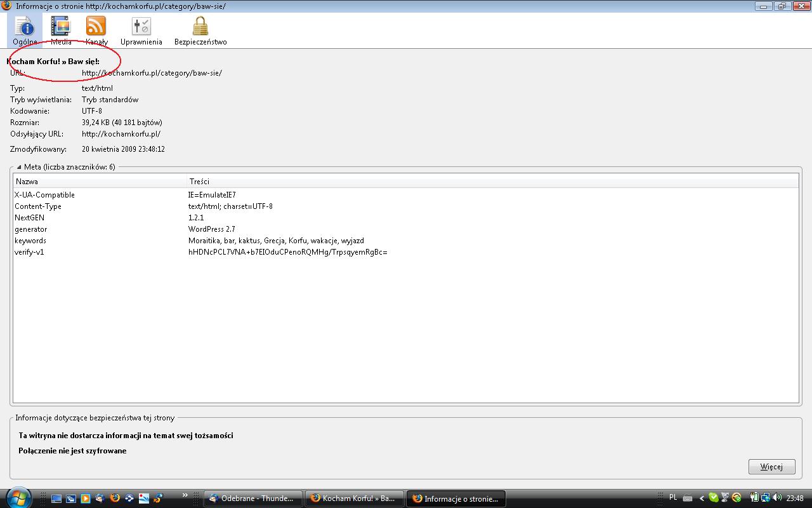Expand hidden Quick Launch items chevron
The height and width of the screenshot is (508, 812).
pyautogui.click(x=185, y=495)
